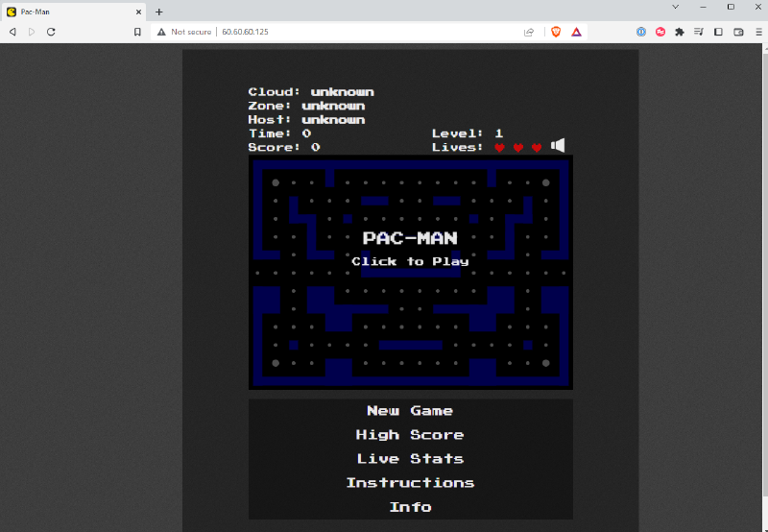Screen dimensions: 768x532
Task: Open the media playlist control icon
Action: click(x=699, y=32)
